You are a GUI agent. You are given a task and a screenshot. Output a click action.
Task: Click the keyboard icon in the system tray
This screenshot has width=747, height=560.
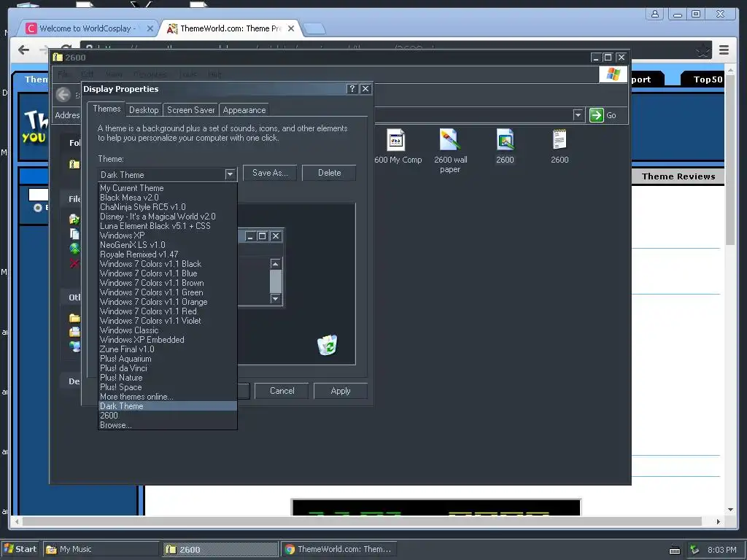coord(675,550)
